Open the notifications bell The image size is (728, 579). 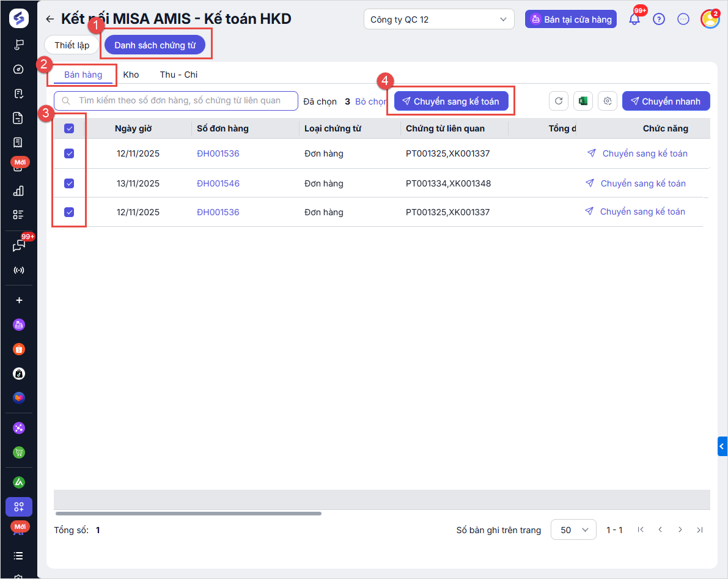pyautogui.click(x=634, y=19)
